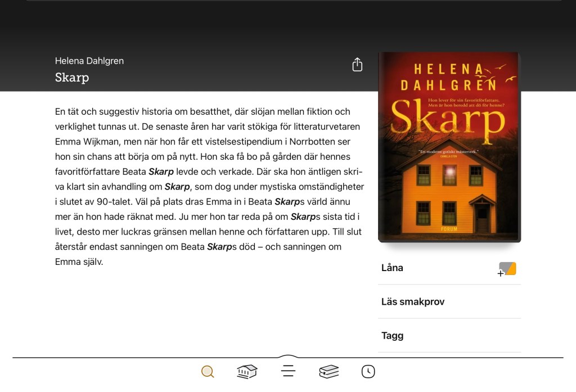
Task: Tap FORUM publisher label on cover
Action: (x=449, y=229)
